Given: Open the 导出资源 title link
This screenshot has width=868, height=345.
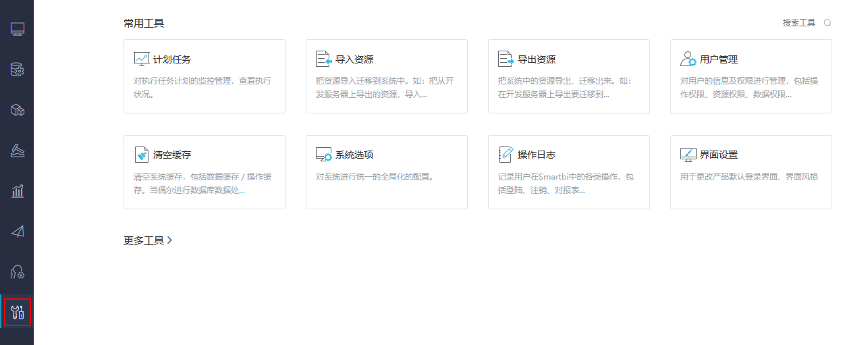Looking at the screenshot, I should click(x=537, y=59).
